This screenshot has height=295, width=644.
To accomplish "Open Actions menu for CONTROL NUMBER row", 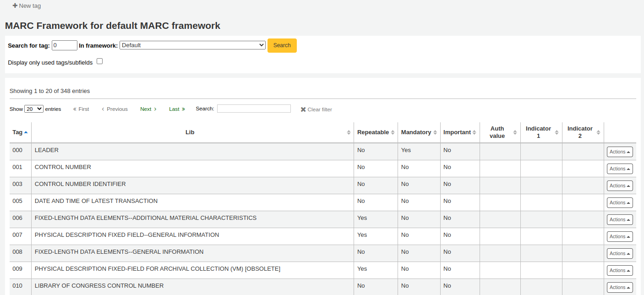I will click(x=620, y=169).
